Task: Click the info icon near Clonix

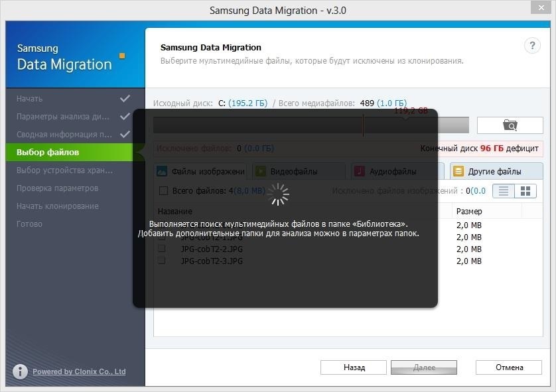Action: pyautogui.click(x=20, y=371)
